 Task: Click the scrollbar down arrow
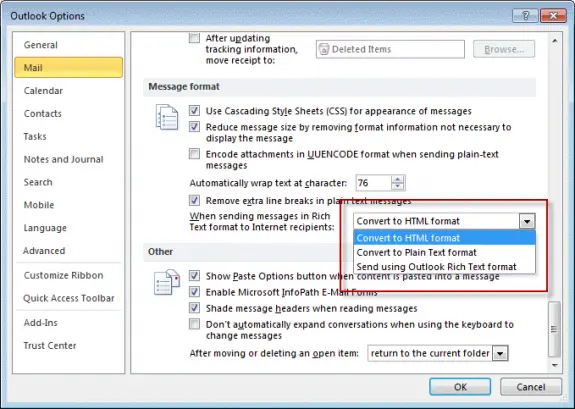(x=554, y=365)
